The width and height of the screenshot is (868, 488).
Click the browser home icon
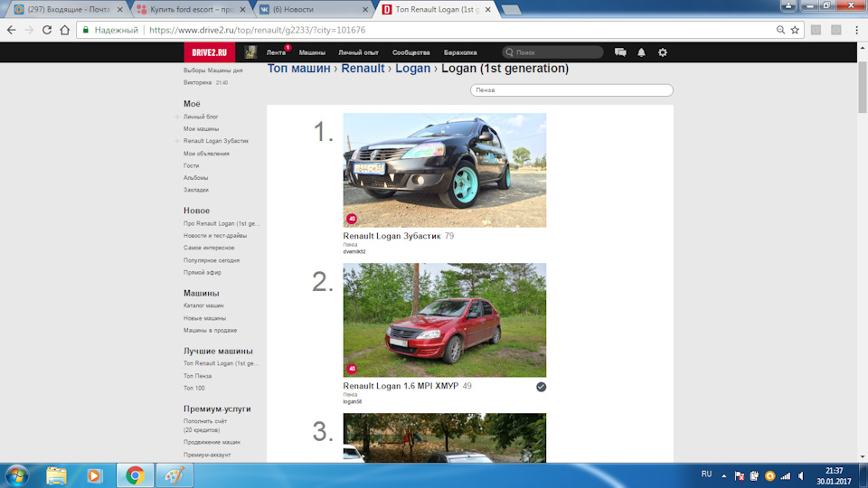click(65, 30)
